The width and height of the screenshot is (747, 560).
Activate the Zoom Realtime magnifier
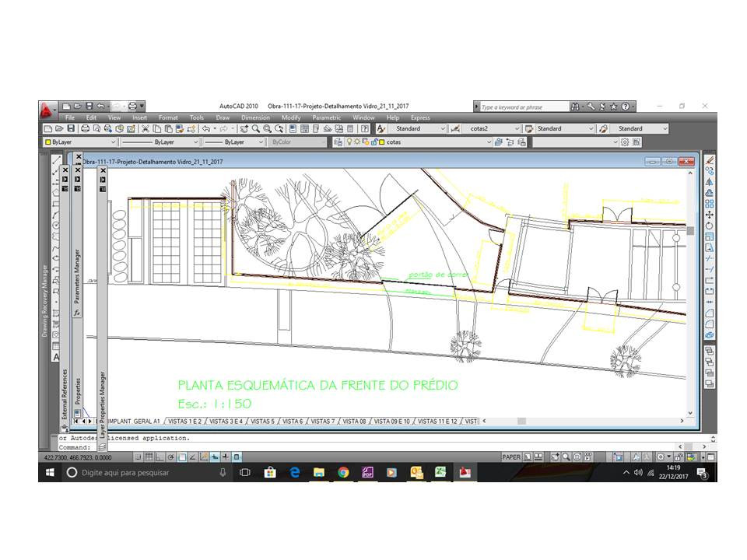(256, 128)
